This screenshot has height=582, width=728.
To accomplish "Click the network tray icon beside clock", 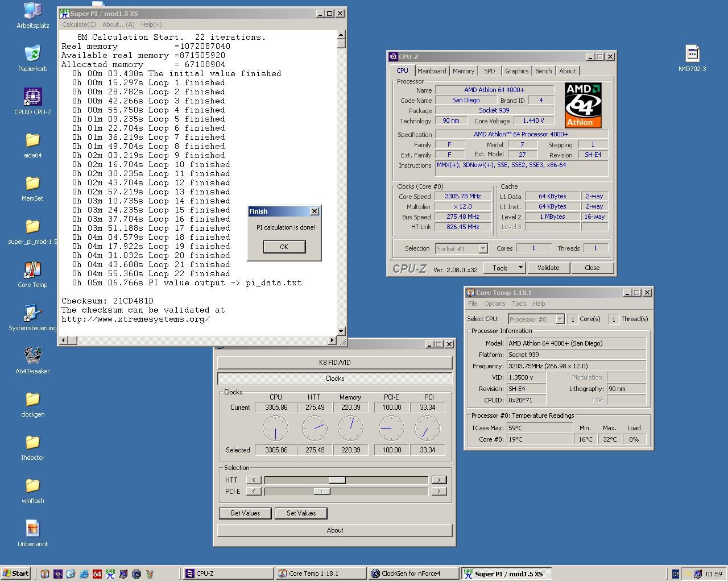I will (698, 574).
